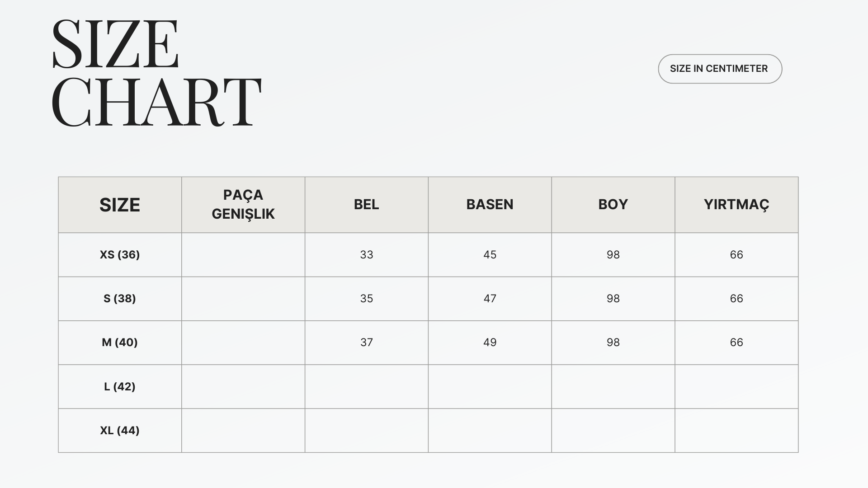The height and width of the screenshot is (488, 868).
Task: Select the SIZE CHART title text
Action: click(156, 72)
